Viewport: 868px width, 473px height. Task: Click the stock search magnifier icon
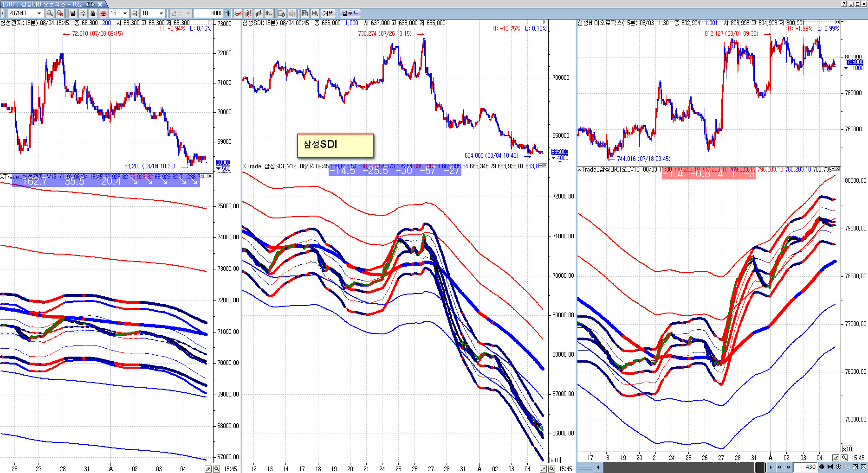pos(50,13)
